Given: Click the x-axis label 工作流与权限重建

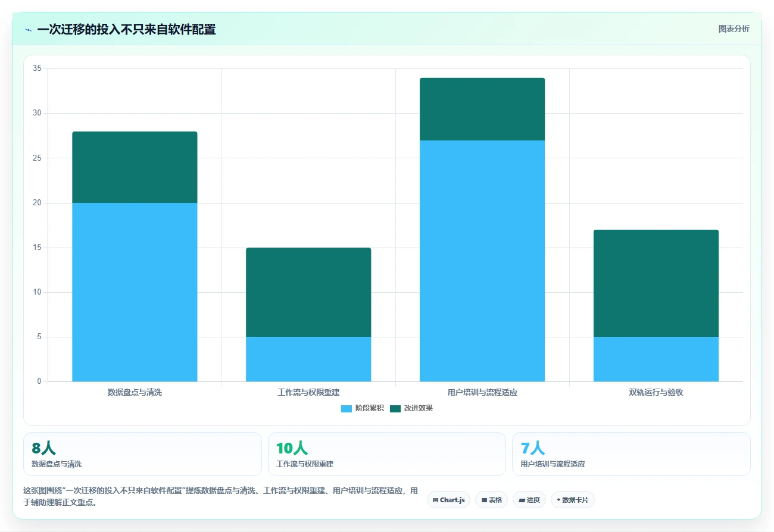Looking at the screenshot, I should click(x=308, y=393).
